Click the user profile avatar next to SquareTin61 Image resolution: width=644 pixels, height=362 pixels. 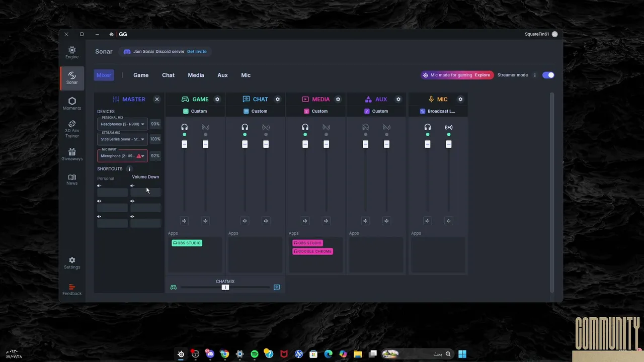tap(555, 34)
